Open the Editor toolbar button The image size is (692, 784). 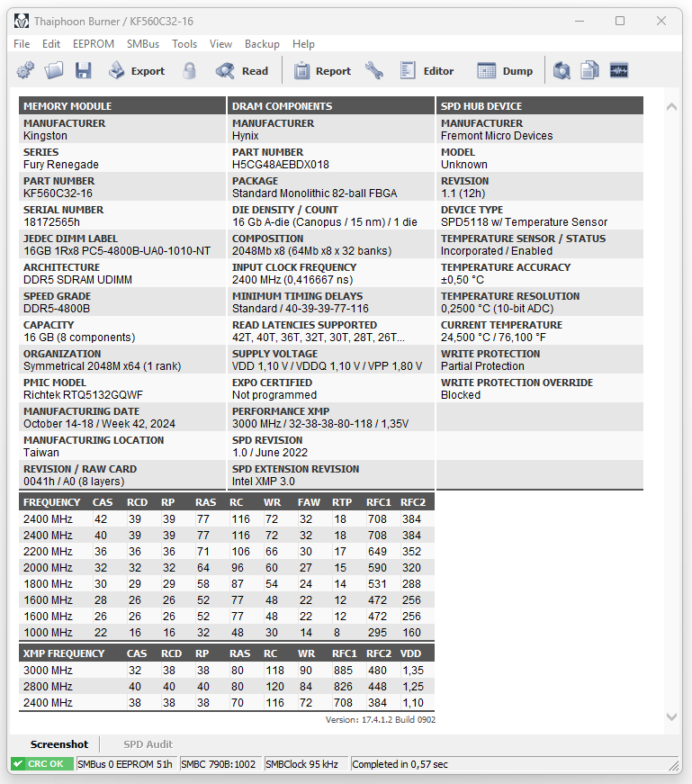pos(427,70)
